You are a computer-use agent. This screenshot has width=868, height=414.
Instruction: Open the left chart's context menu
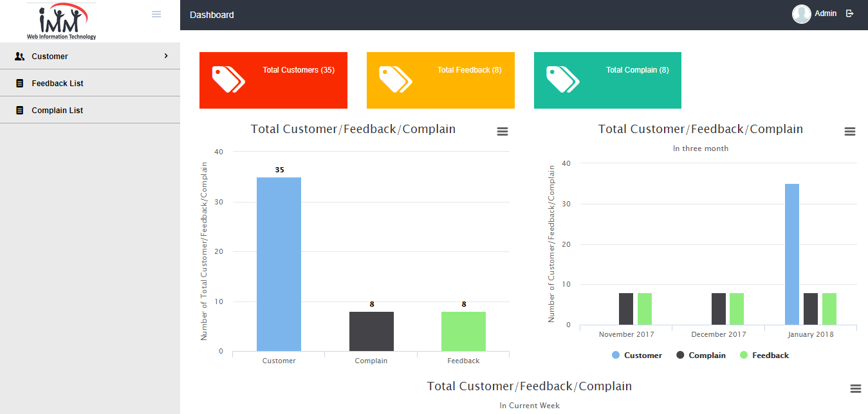click(503, 131)
